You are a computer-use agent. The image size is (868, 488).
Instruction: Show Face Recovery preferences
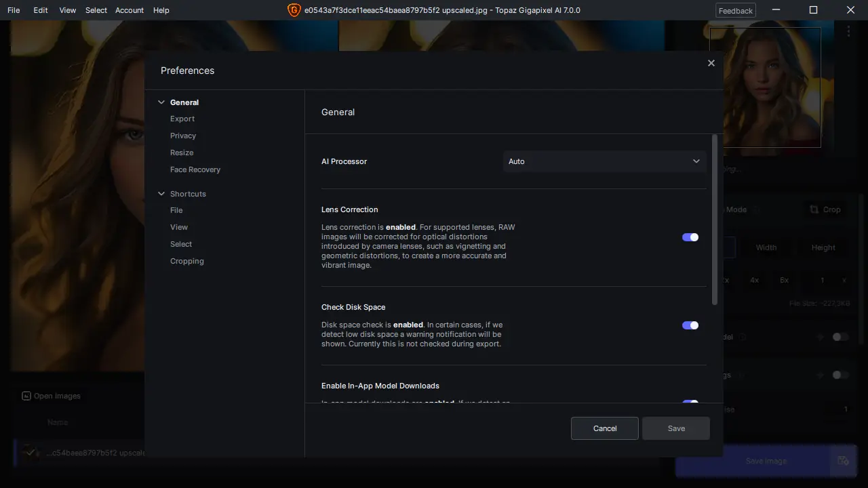click(x=195, y=169)
